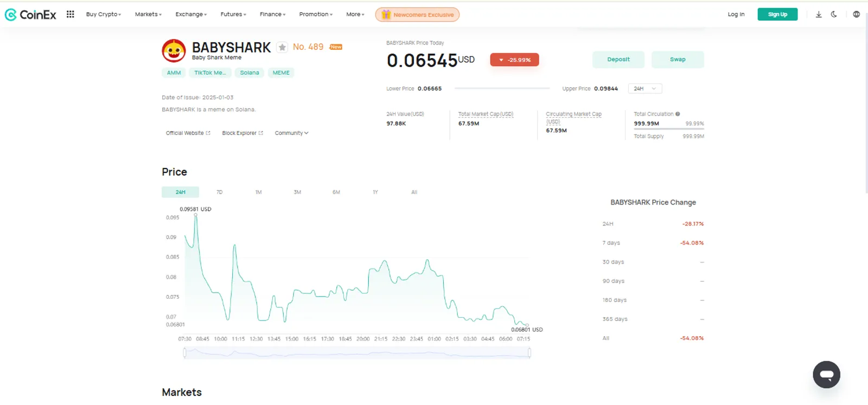This screenshot has height=405, width=868.
Task: Open Block Explorer external link
Action: coord(242,133)
